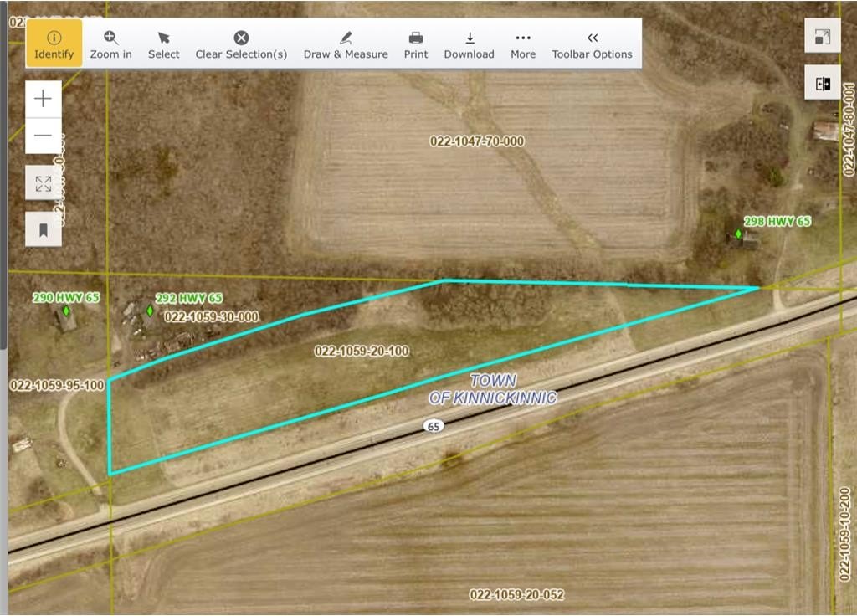Zoom in with the plus button

(44, 99)
